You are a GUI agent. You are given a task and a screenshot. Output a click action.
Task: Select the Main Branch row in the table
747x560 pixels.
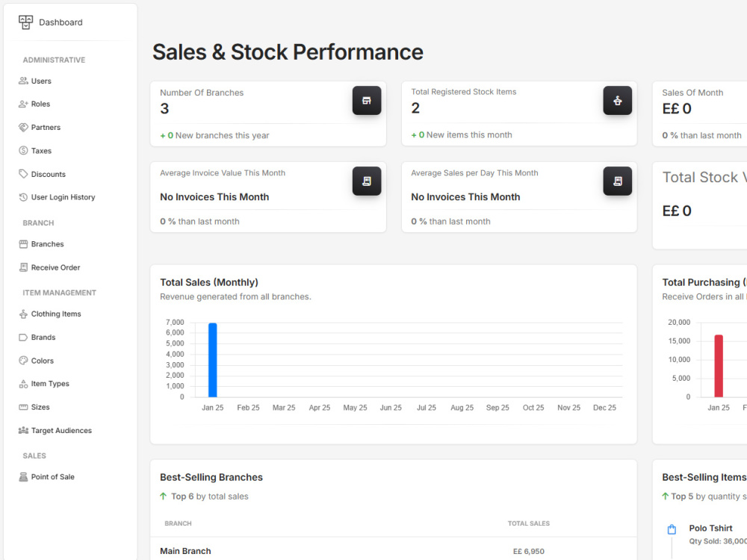click(x=394, y=551)
